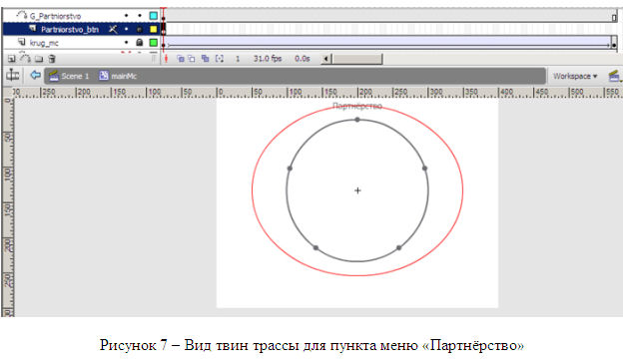Click the Insert Layer Folder icon

pyautogui.click(x=39, y=59)
